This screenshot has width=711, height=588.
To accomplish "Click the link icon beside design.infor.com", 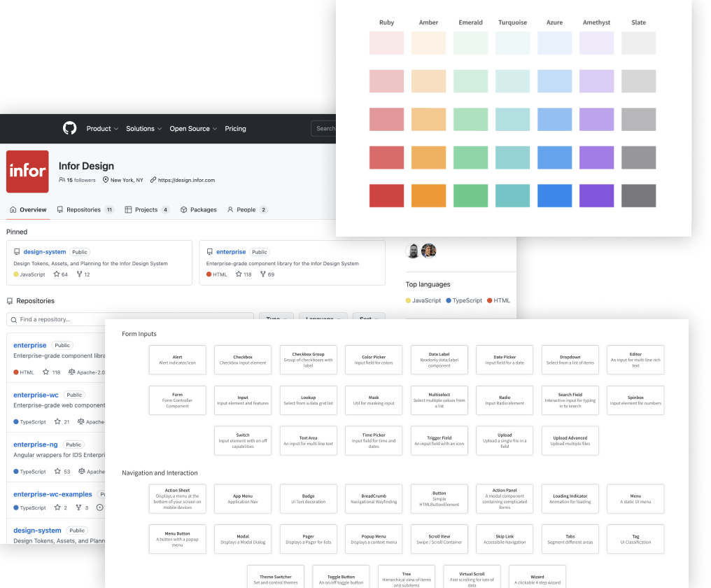I will 153,180.
